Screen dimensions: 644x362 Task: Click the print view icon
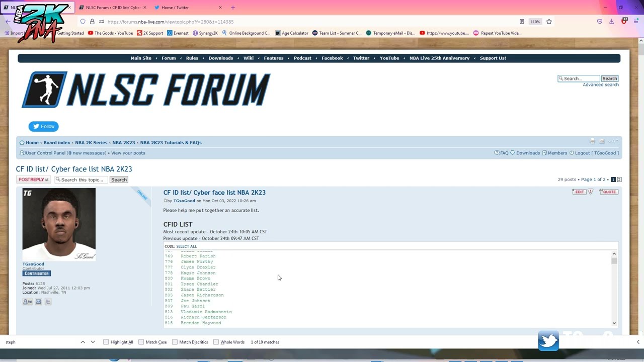coord(592,142)
